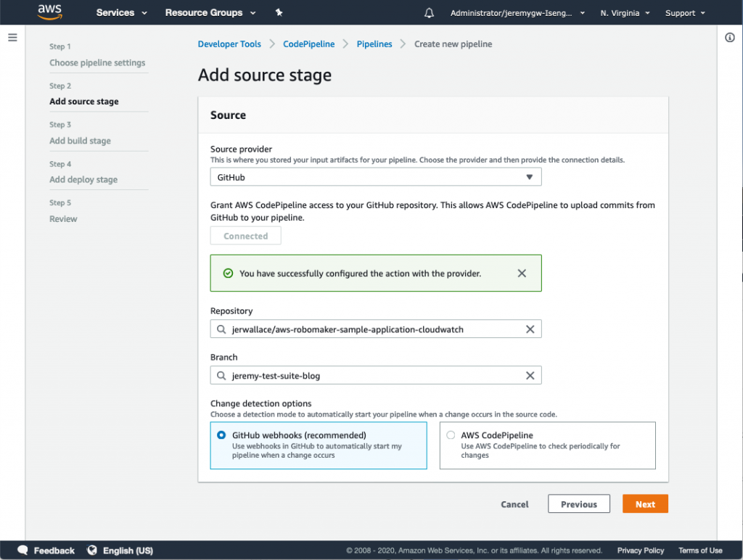This screenshot has height=560, width=743.
Task: Click the search icon in Branch field
Action: [x=221, y=376]
